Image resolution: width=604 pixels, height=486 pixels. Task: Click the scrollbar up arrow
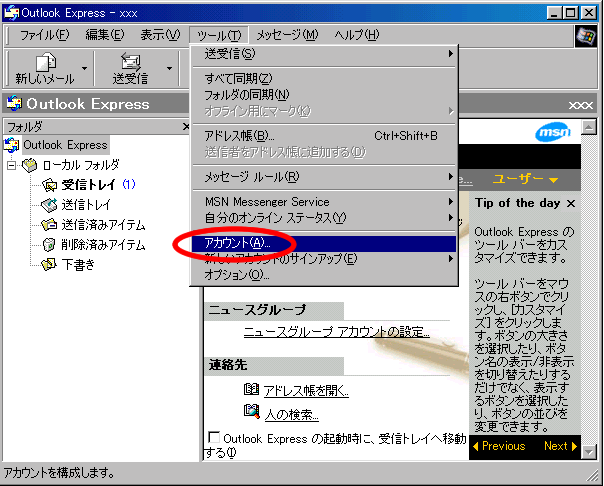coord(589,127)
